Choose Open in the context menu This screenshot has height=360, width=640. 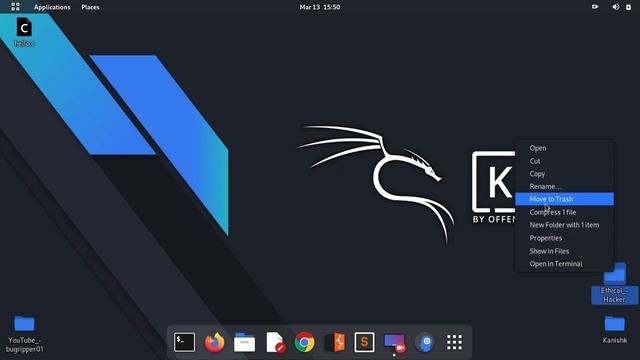(564, 148)
